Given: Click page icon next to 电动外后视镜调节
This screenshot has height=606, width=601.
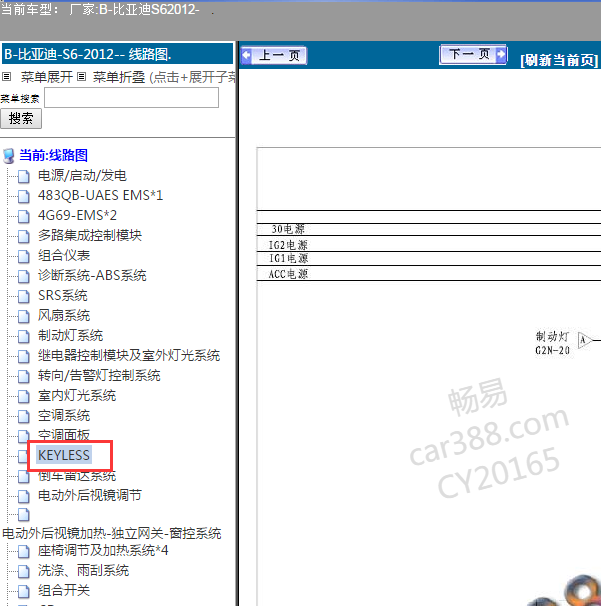Looking at the screenshot, I should tap(24, 496).
